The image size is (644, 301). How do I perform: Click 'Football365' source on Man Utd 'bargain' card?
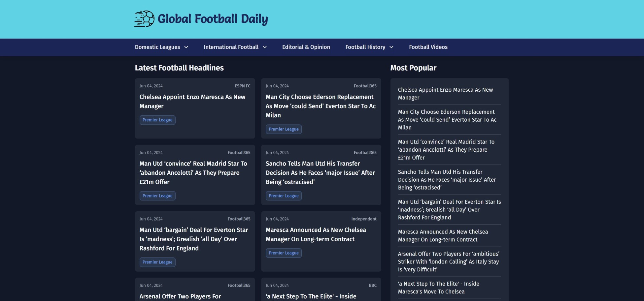pyautogui.click(x=239, y=219)
